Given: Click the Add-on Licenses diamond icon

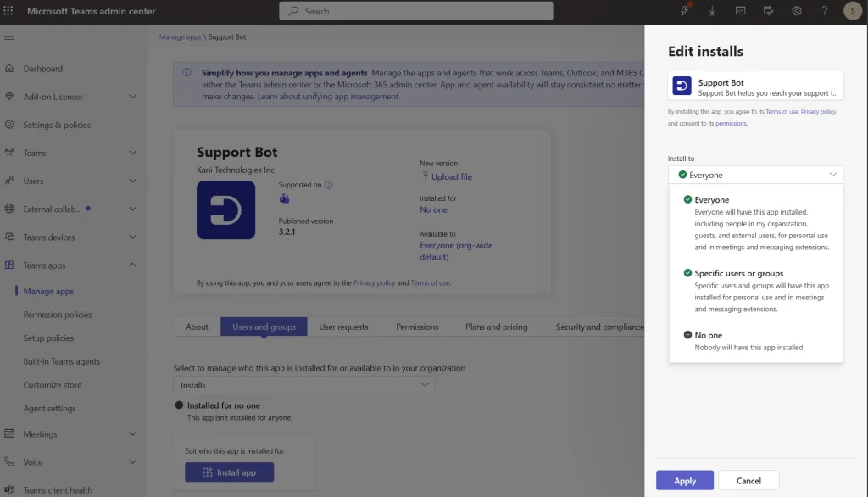Looking at the screenshot, I should click(x=9, y=97).
